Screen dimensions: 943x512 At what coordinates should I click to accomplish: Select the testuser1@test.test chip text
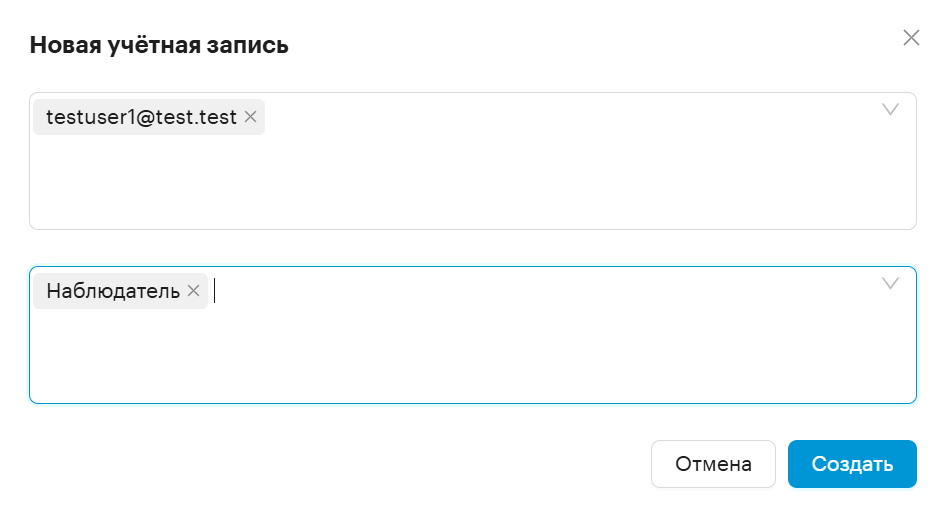pos(141,117)
